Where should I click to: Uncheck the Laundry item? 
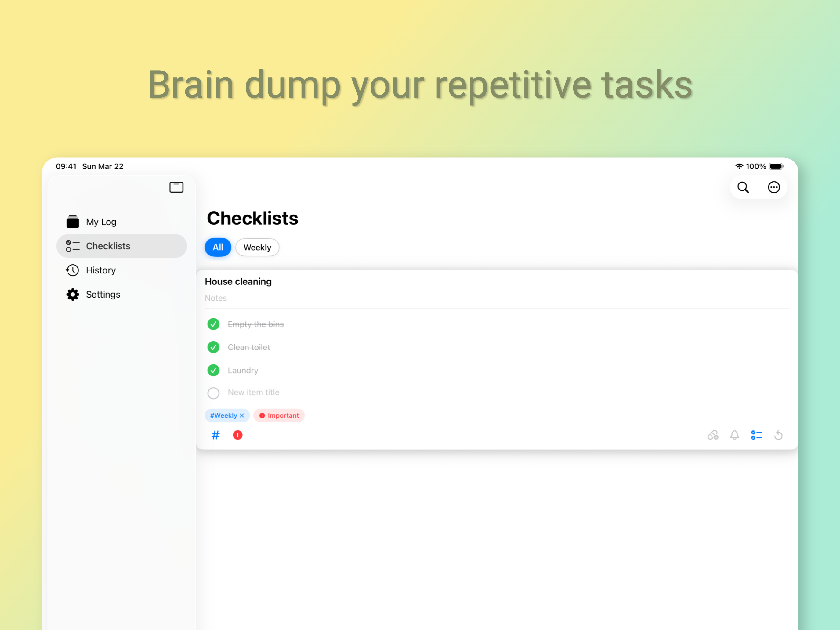pyautogui.click(x=213, y=371)
